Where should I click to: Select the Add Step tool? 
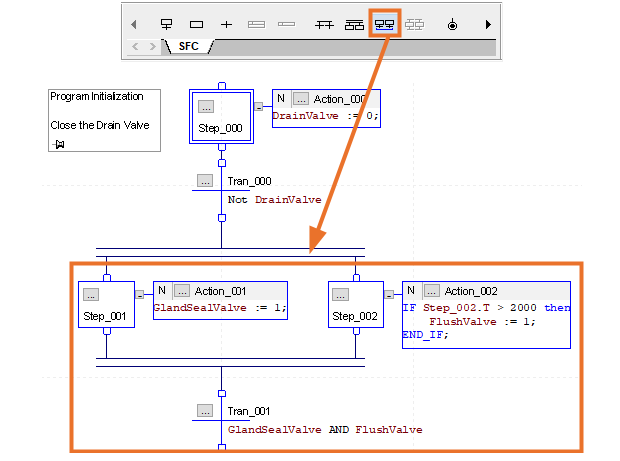[x=196, y=23]
